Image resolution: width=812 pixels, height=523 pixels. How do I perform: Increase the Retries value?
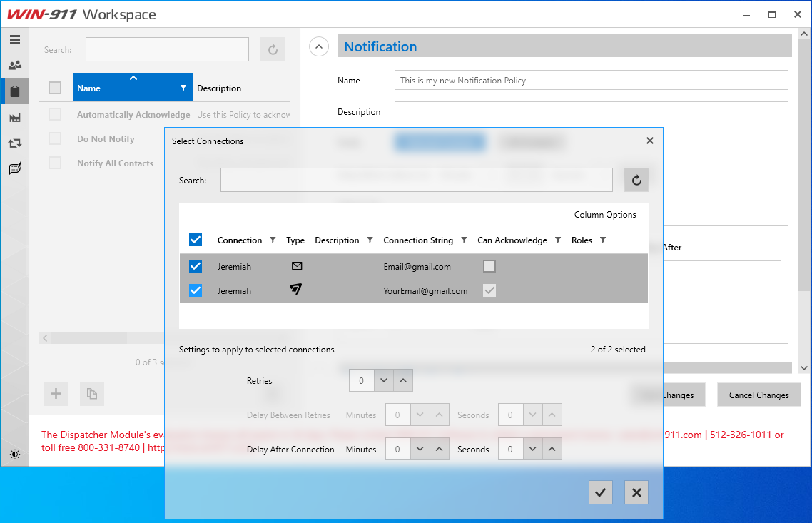click(x=403, y=380)
